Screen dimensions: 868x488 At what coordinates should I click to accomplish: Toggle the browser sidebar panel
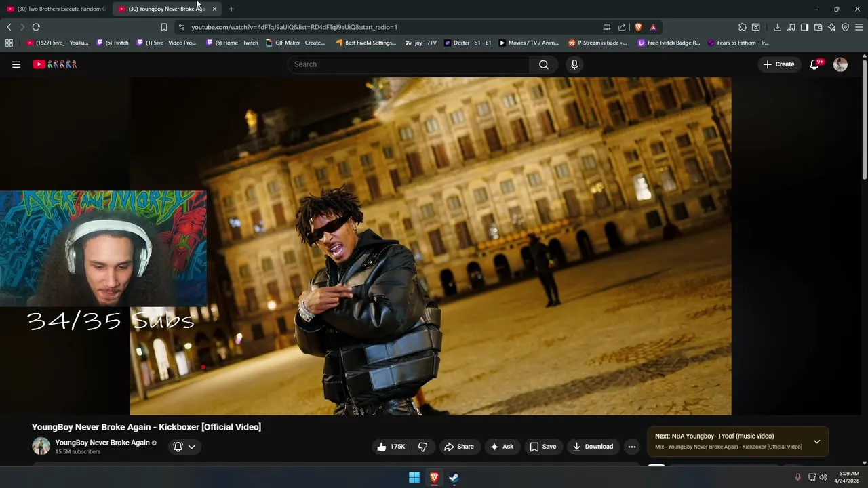(804, 27)
